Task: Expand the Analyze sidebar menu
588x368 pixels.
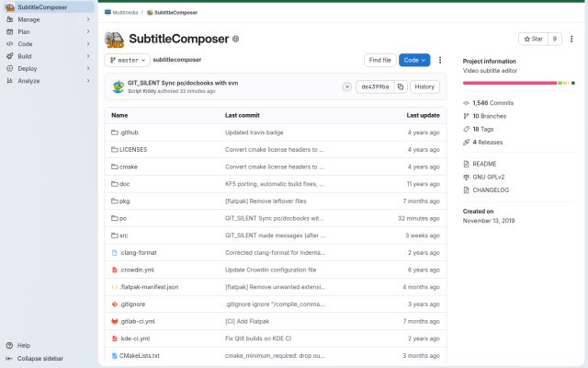Action: pyautogui.click(x=48, y=81)
